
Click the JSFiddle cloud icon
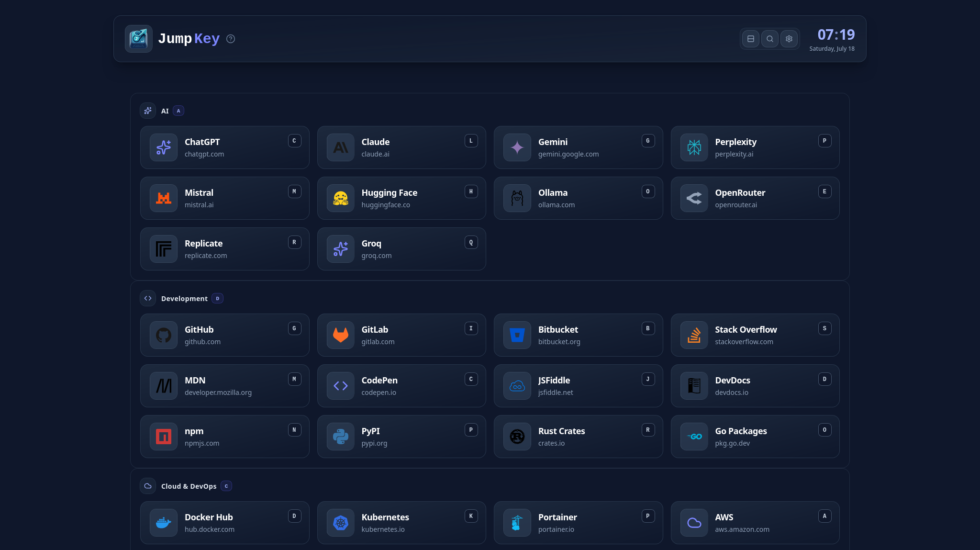(x=517, y=386)
